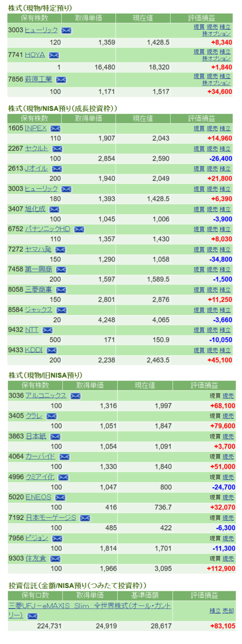This screenshot has height=644, width=242.
Task: Click the mail icon next to KDDI
Action: point(51,350)
